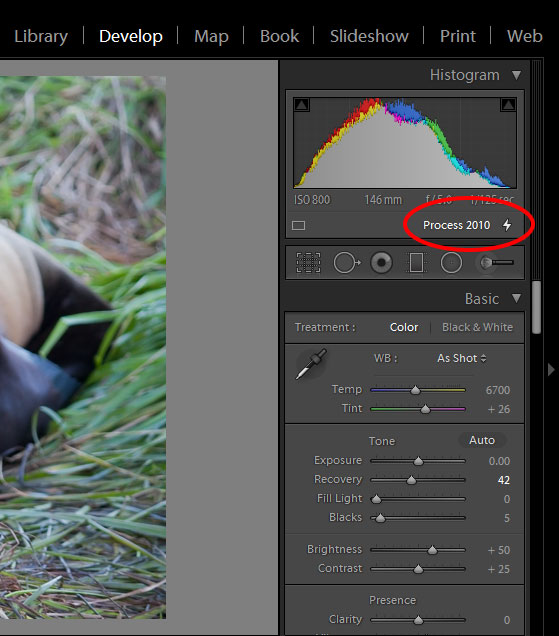Click the Tone section label
Viewport: 559px width, 636px height.
[382, 441]
